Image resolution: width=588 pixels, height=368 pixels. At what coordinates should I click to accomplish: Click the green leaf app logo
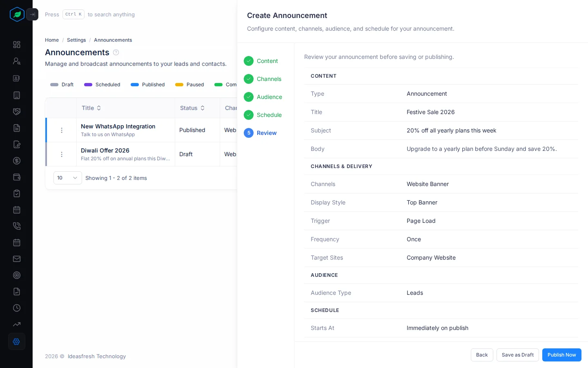coord(17,14)
